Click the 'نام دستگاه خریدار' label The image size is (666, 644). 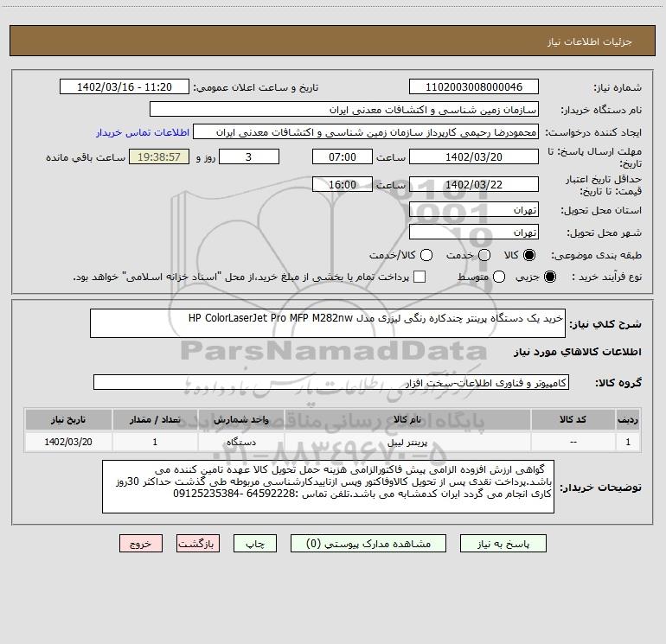[601, 110]
